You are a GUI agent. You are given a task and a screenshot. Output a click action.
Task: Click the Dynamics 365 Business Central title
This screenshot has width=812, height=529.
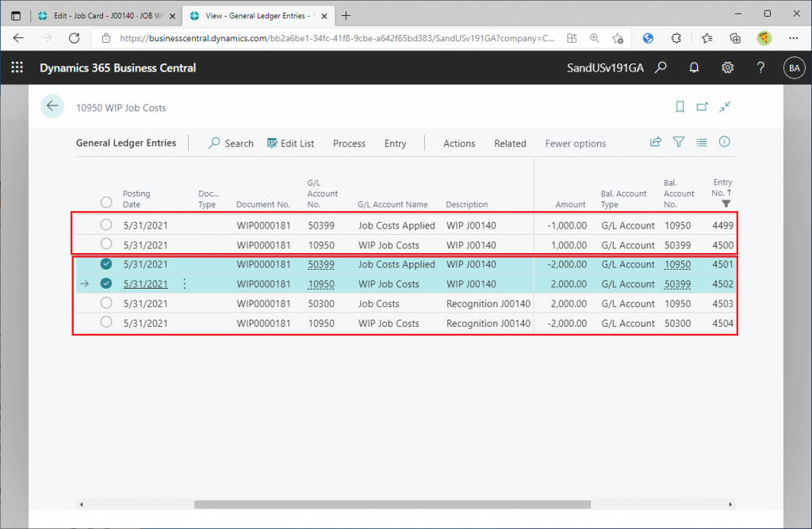117,68
